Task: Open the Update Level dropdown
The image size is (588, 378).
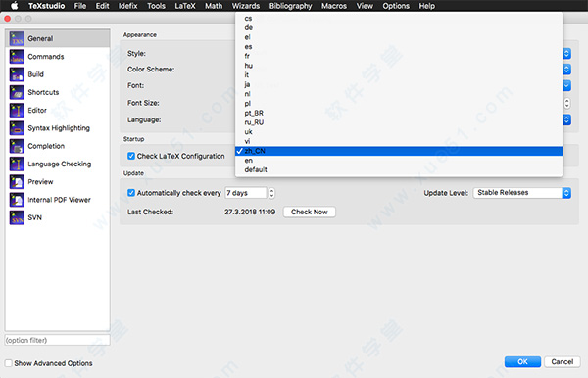Action: [x=522, y=193]
